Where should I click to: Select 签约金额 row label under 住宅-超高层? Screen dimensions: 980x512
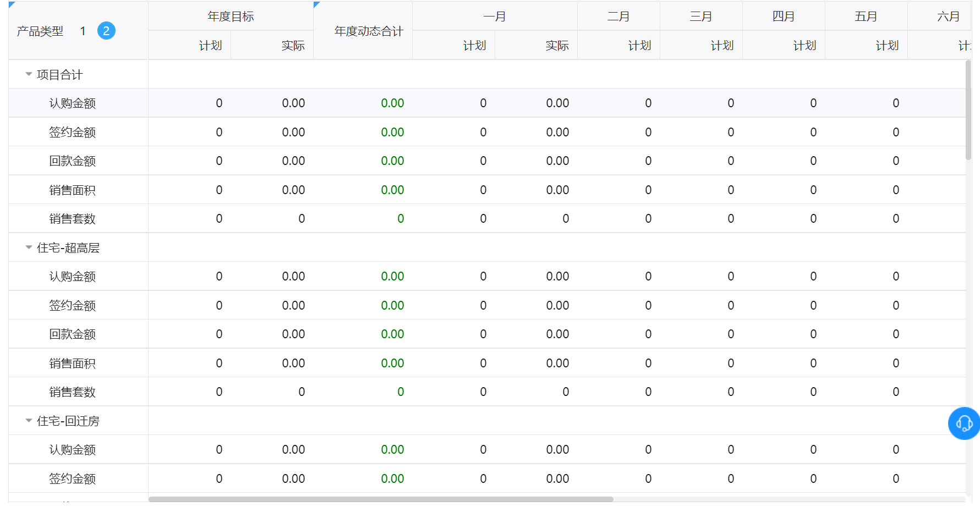click(72, 305)
